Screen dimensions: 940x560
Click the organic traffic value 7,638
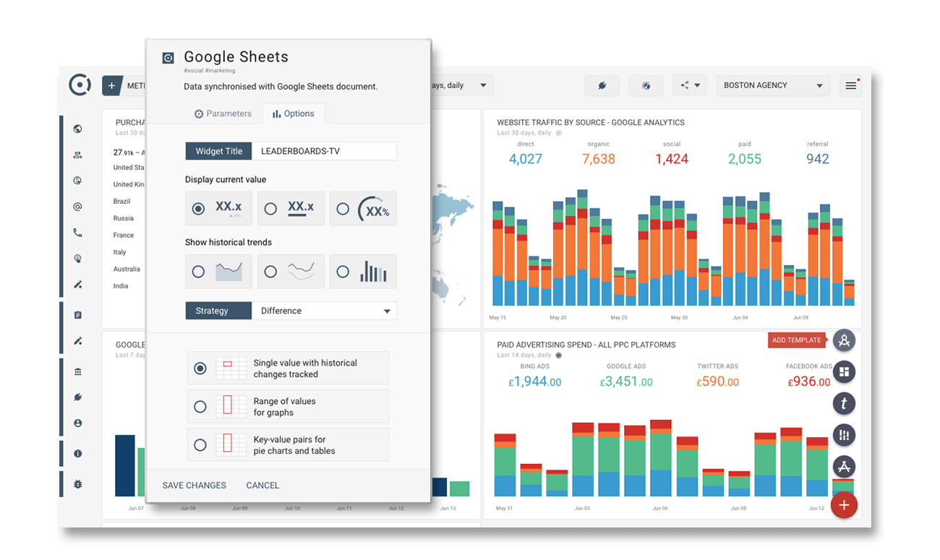[x=599, y=159]
